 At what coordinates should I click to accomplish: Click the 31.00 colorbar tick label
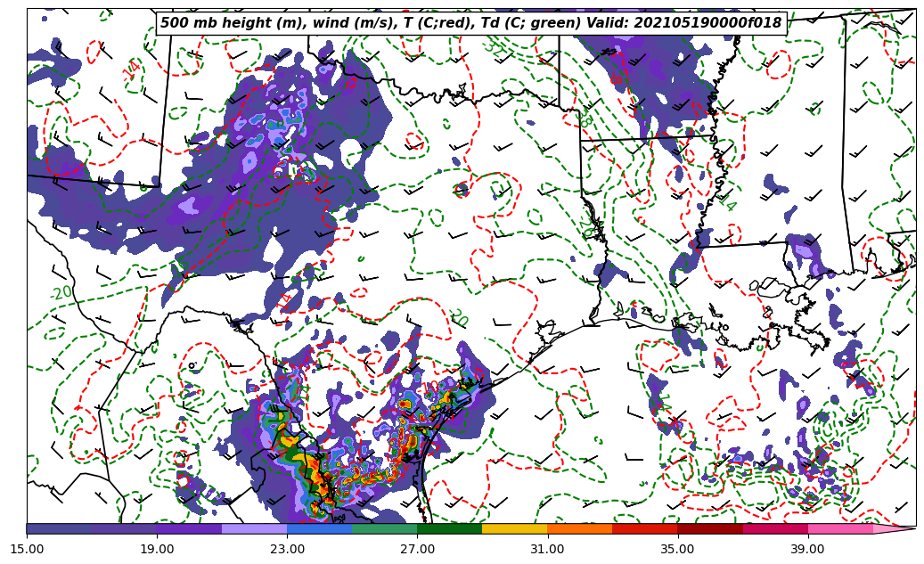(x=547, y=549)
